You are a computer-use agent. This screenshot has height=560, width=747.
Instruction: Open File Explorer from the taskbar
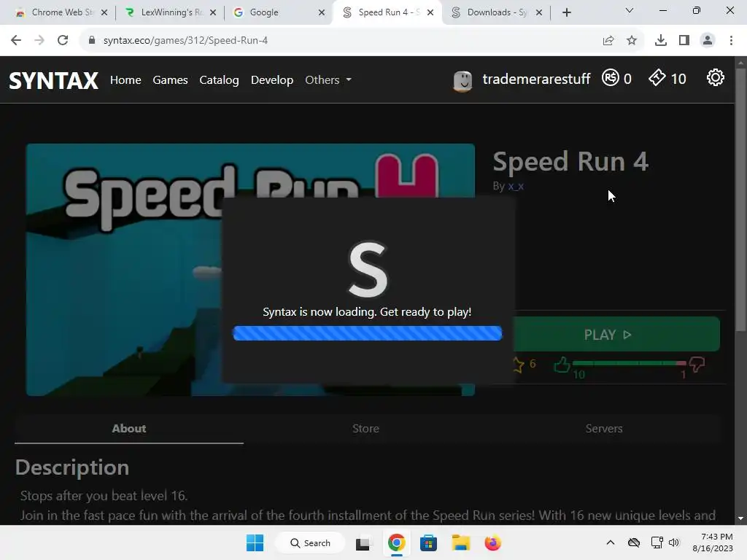click(461, 542)
